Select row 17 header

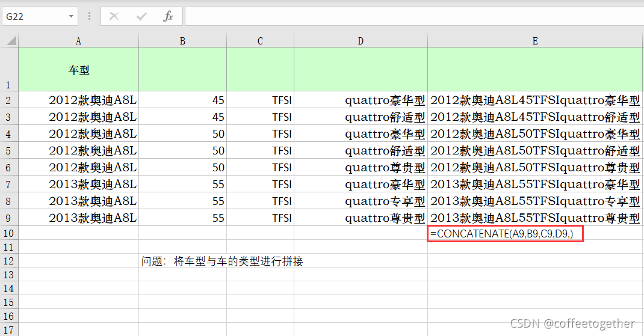[x=9, y=329]
